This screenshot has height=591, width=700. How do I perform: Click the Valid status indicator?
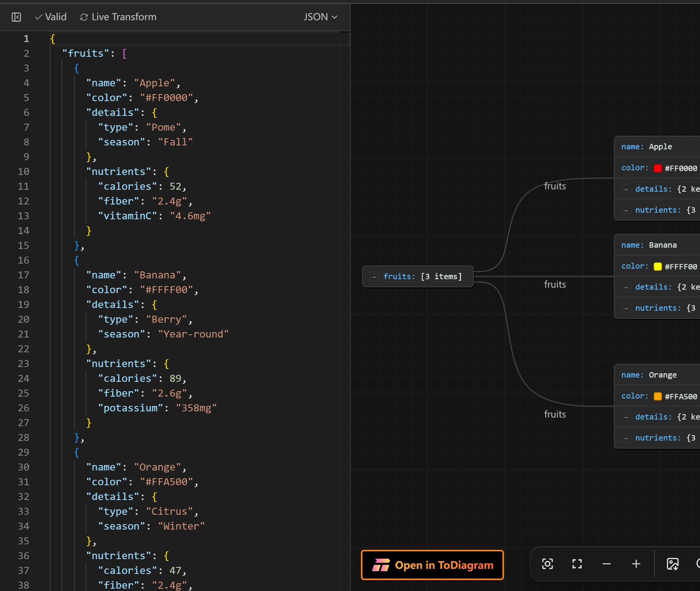[51, 17]
